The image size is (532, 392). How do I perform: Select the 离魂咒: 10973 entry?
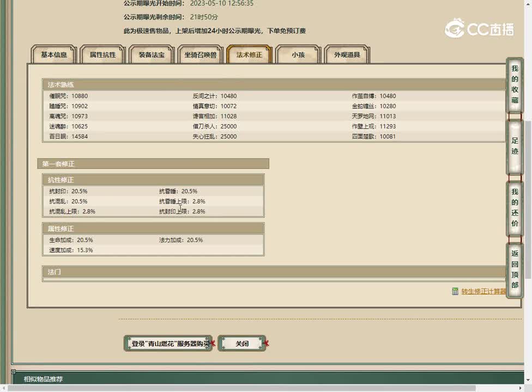coord(69,116)
